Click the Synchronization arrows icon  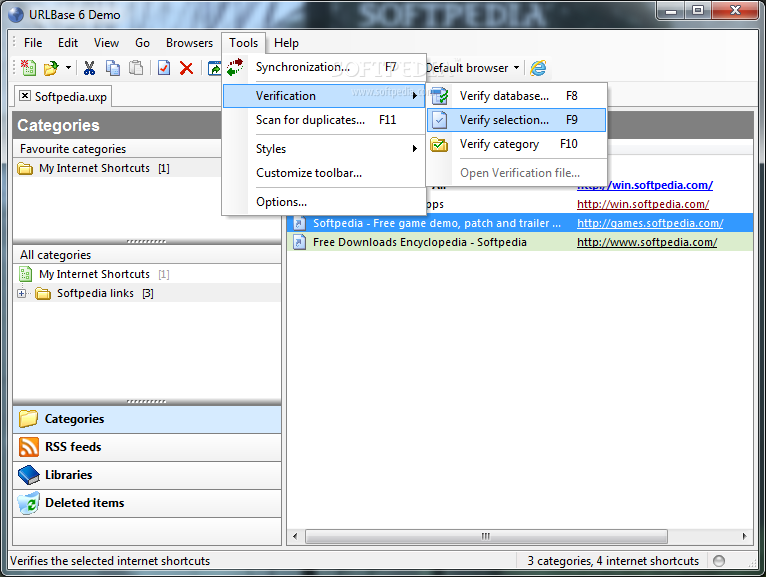pos(235,67)
